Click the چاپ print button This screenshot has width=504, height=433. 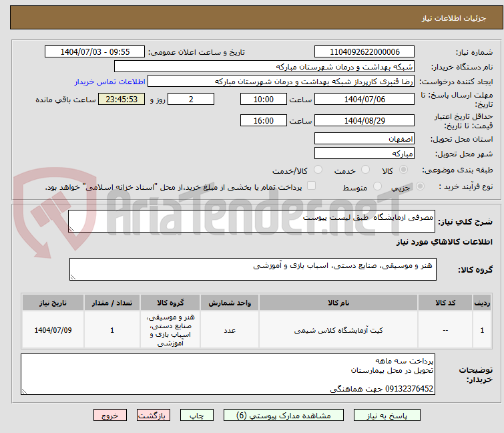pyautogui.click(x=197, y=416)
